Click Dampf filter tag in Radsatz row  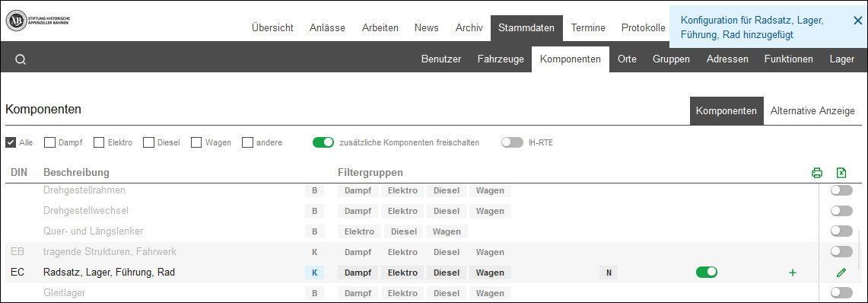click(358, 273)
